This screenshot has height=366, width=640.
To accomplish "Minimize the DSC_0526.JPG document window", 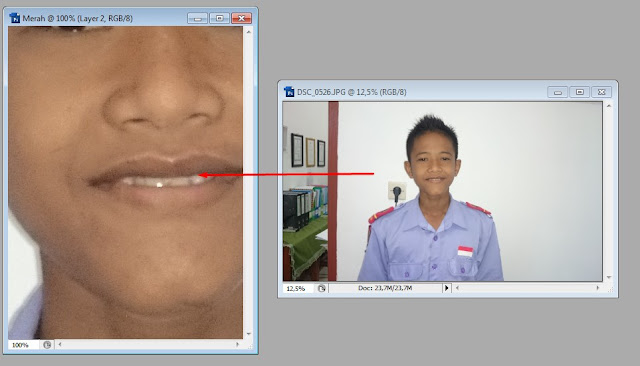I will click(x=558, y=92).
